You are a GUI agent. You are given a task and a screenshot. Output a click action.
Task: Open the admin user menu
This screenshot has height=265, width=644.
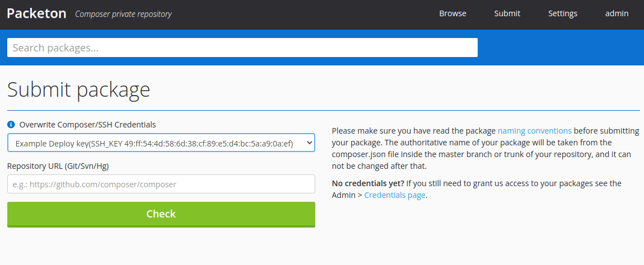point(617,13)
